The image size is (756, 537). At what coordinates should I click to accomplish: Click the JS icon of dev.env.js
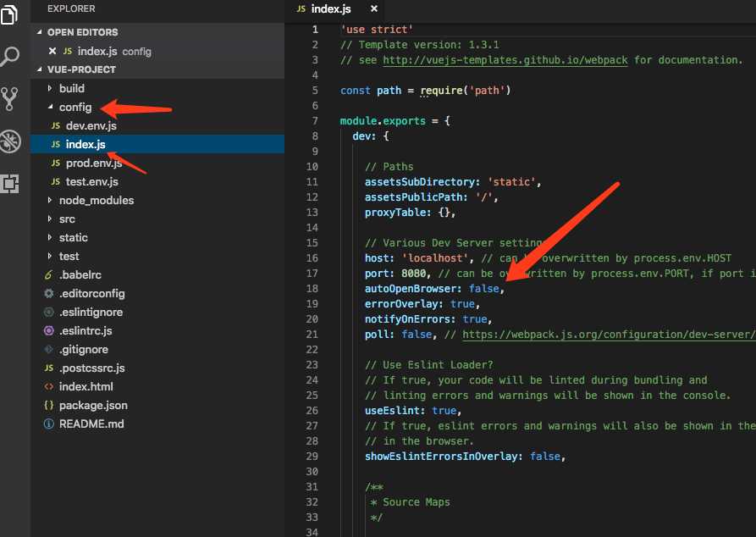click(55, 126)
